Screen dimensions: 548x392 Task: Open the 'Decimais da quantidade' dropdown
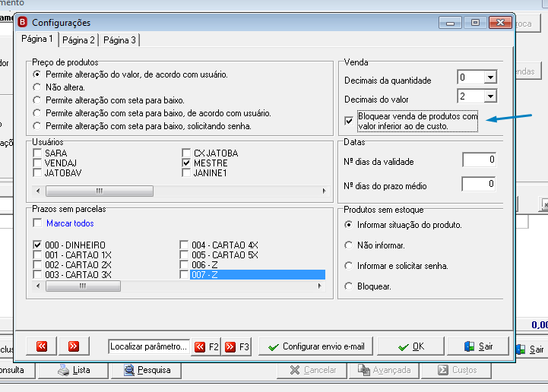(490, 77)
